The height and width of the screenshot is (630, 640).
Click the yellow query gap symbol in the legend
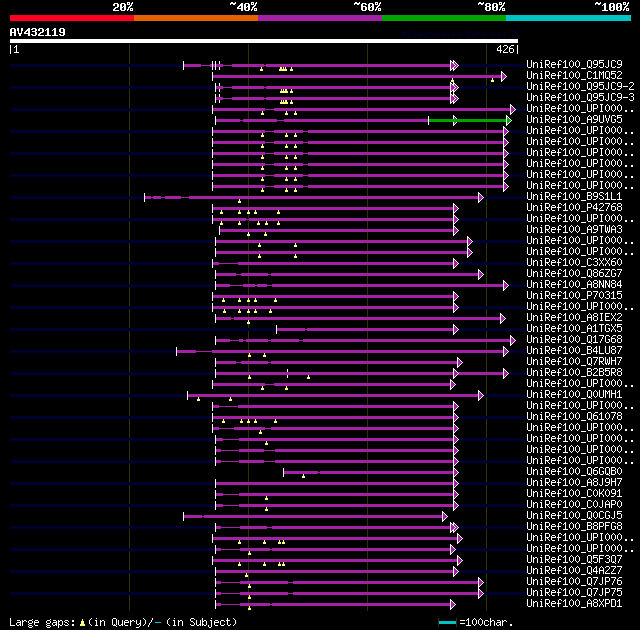(82, 622)
